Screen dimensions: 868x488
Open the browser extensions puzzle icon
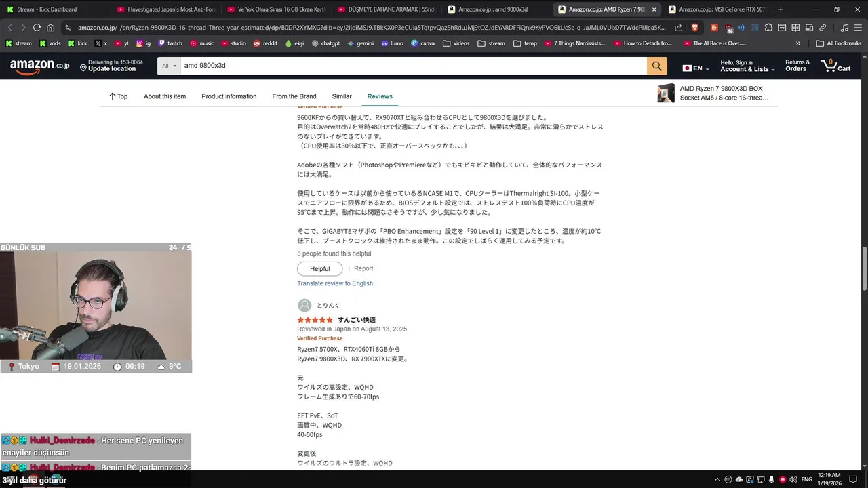[768, 28]
